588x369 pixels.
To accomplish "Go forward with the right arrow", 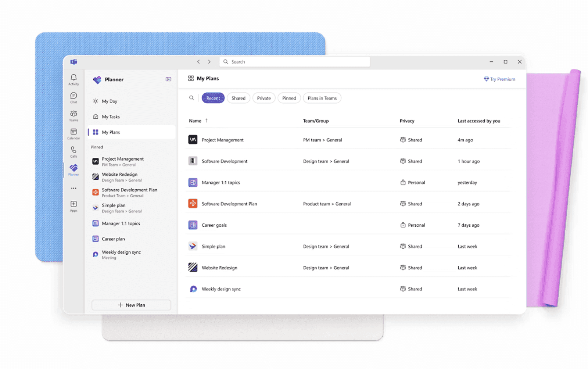I will pos(209,62).
